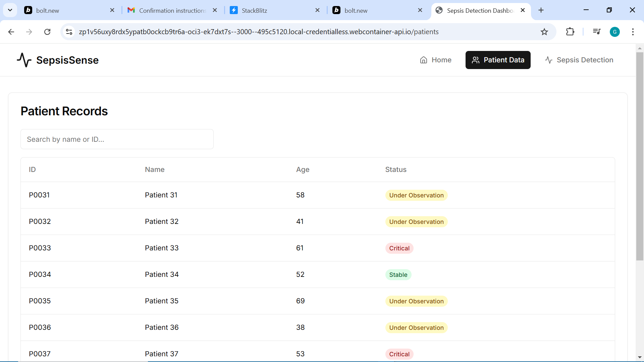View site information icon in address bar
The image size is (644, 362).
tap(69, 32)
